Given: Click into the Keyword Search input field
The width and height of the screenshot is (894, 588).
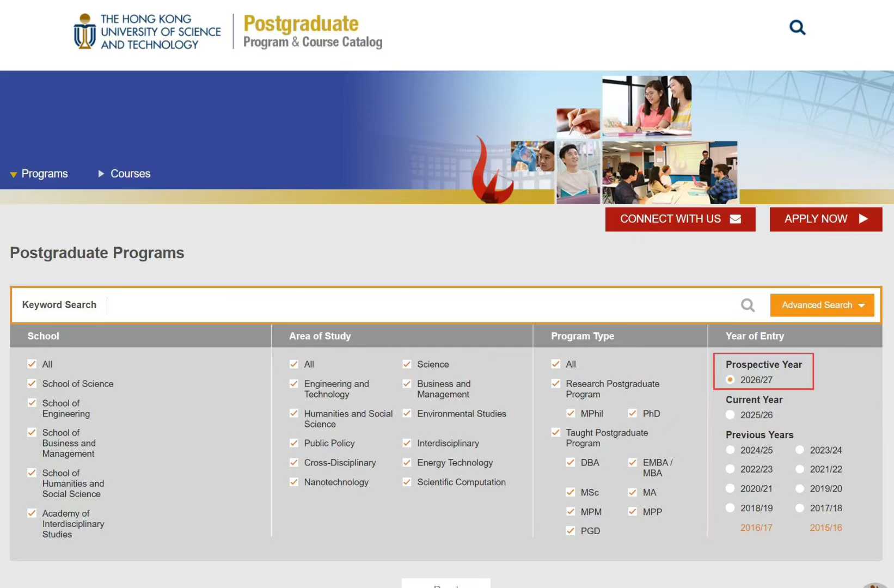Looking at the screenshot, I should click(419, 305).
